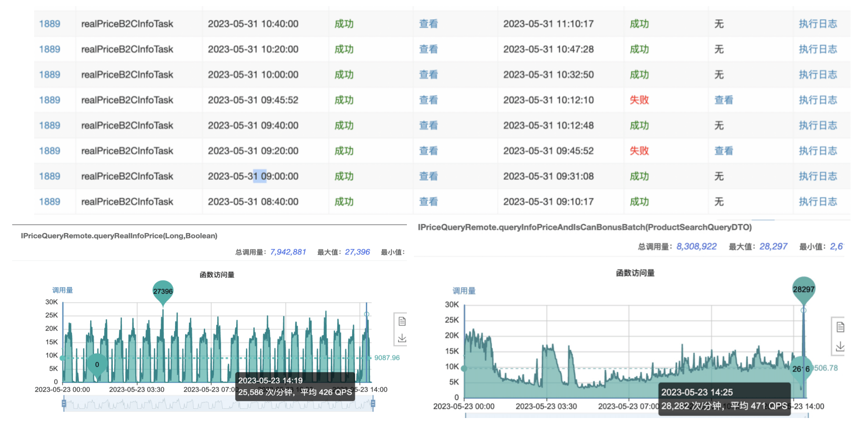The width and height of the screenshot is (868, 425).
Task: Click total calls value 7,942,881
Action: click(288, 252)
